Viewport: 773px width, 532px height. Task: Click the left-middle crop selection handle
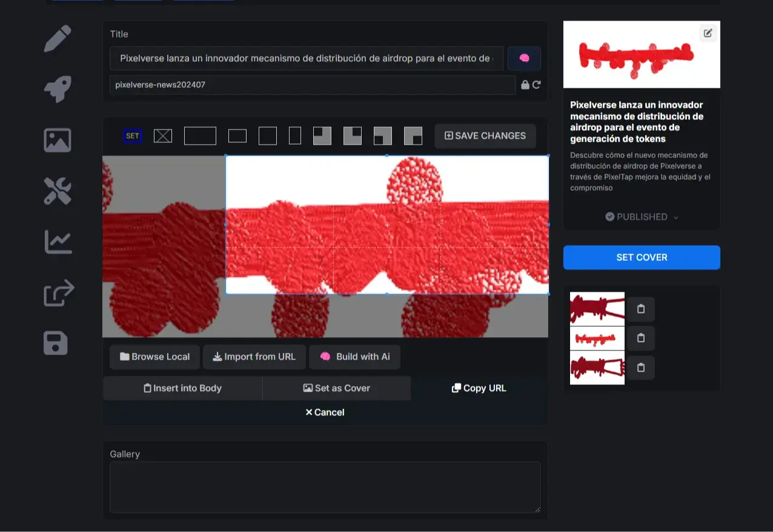tap(226, 225)
